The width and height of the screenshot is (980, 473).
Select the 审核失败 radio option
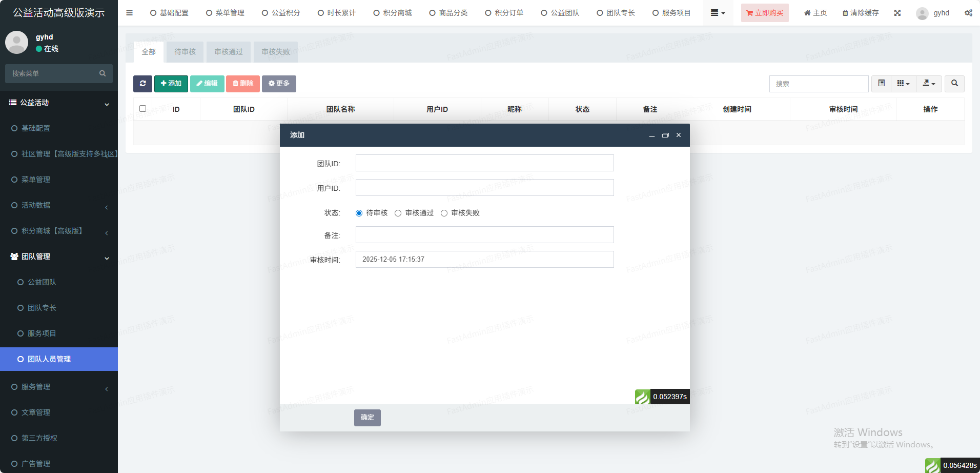tap(444, 213)
